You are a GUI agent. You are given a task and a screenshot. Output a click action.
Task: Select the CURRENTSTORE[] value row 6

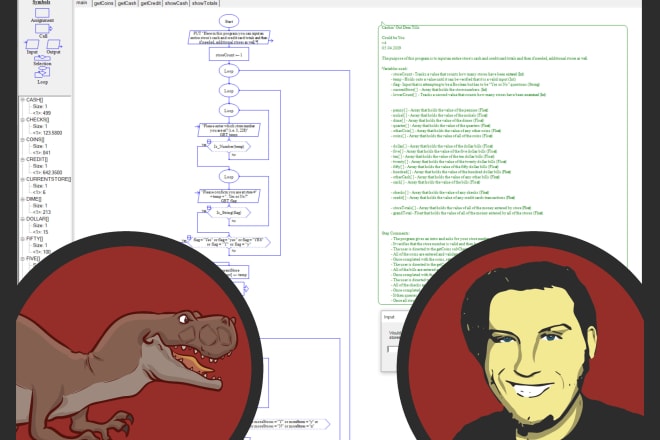click(x=39, y=192)
